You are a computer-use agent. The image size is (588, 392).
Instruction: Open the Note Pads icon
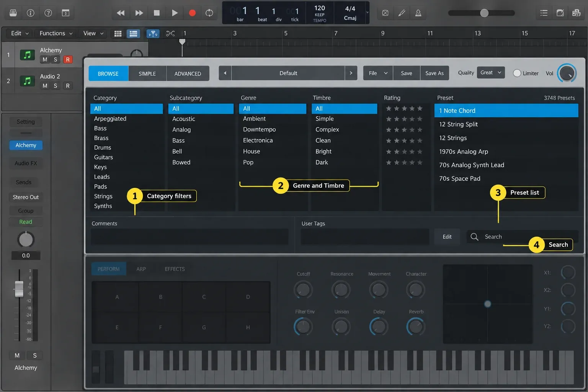pyautogui.click(x=560, y=13)
